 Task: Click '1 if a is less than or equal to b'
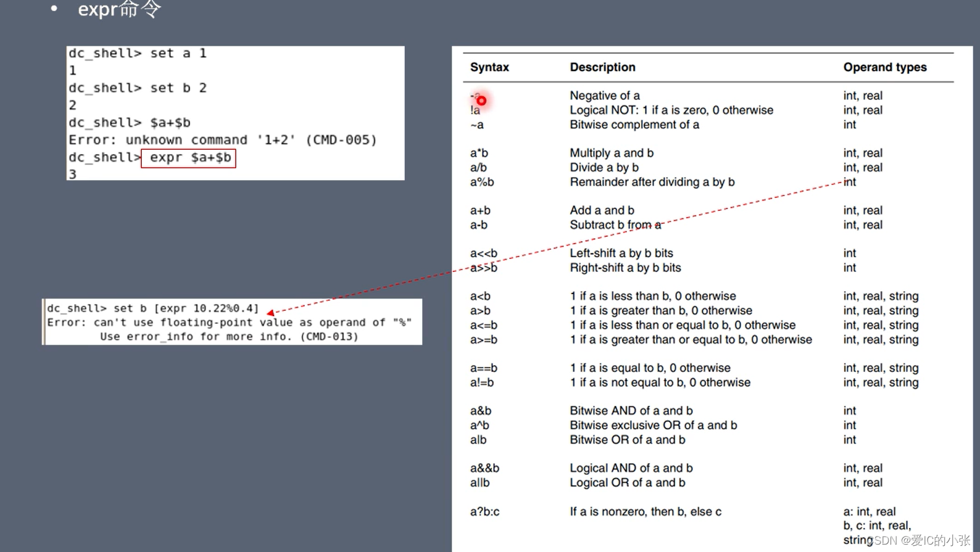pos(683,326)
